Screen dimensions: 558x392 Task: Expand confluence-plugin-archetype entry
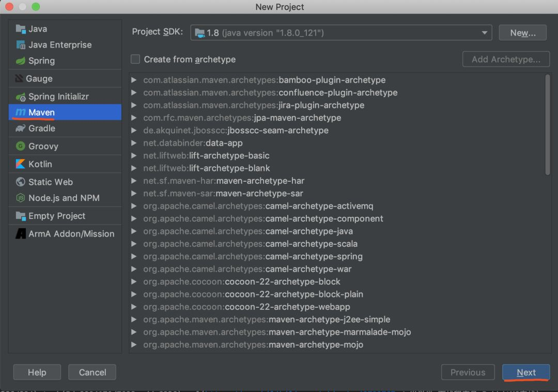pyautogui.click(x=134, y=92)
